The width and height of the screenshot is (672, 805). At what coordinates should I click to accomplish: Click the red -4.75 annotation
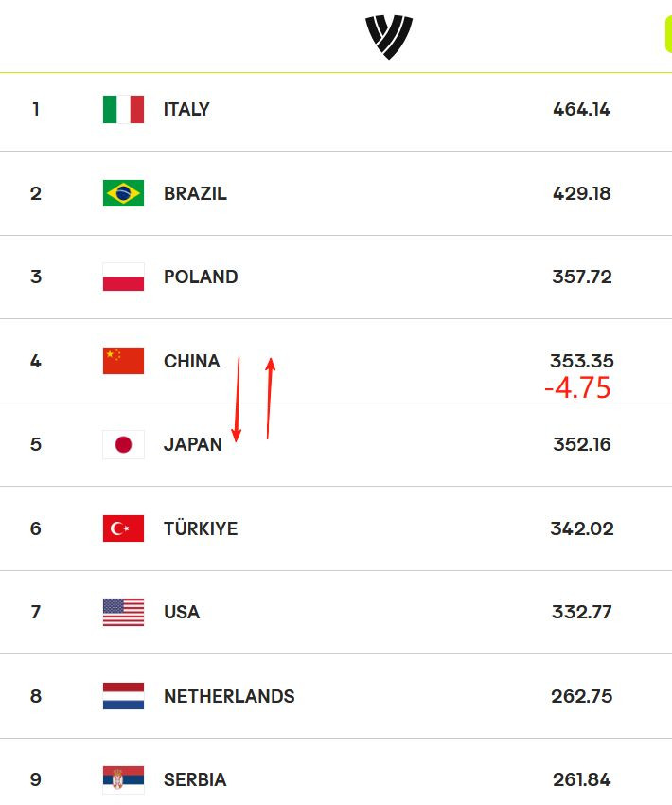[x=577, y=387]
